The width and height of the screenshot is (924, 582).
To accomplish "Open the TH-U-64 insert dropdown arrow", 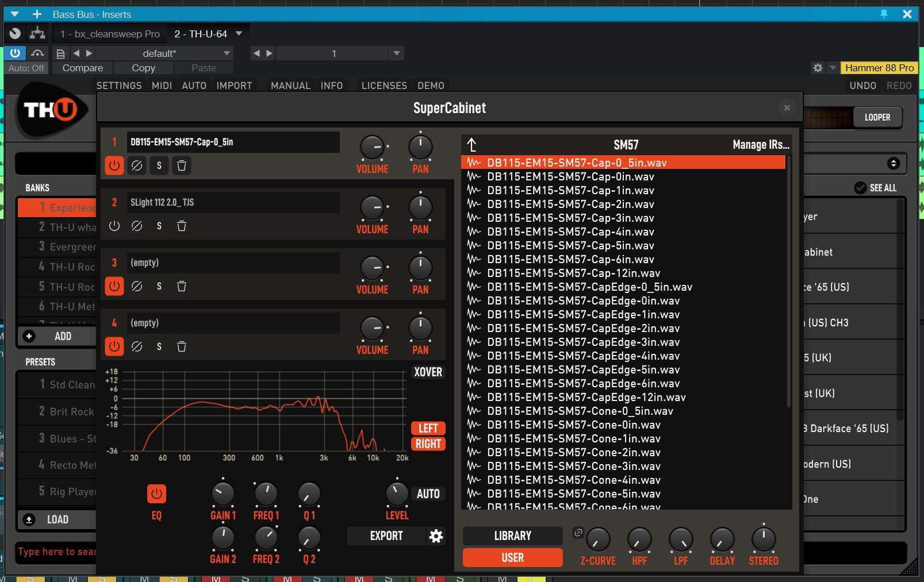I will click(239, 33).
